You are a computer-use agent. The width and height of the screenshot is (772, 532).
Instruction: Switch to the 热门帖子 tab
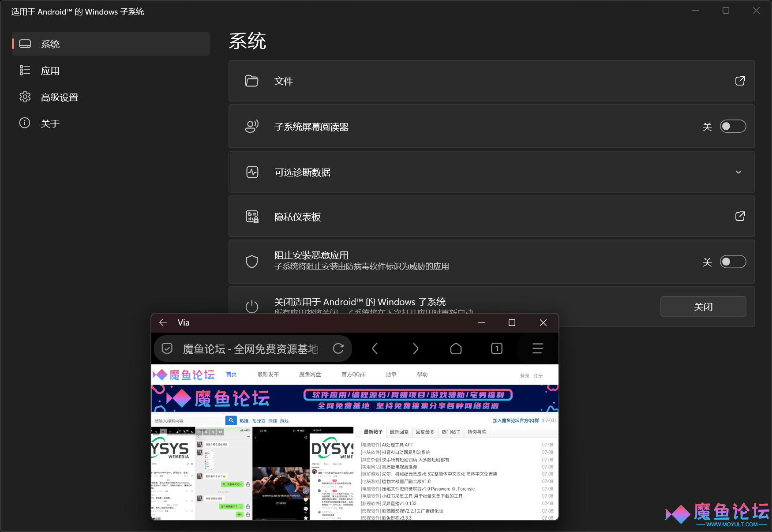451,432
